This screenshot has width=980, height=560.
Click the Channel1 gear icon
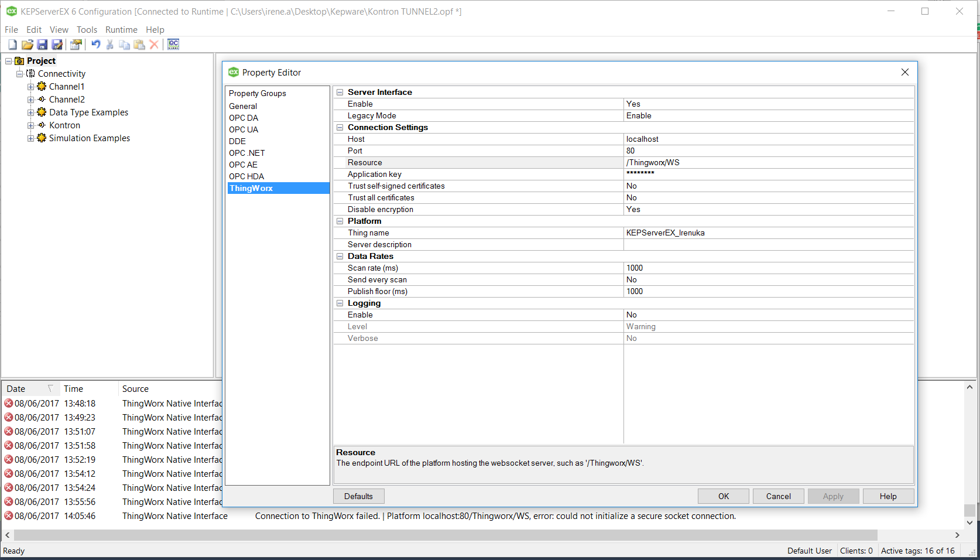point(42,87)
